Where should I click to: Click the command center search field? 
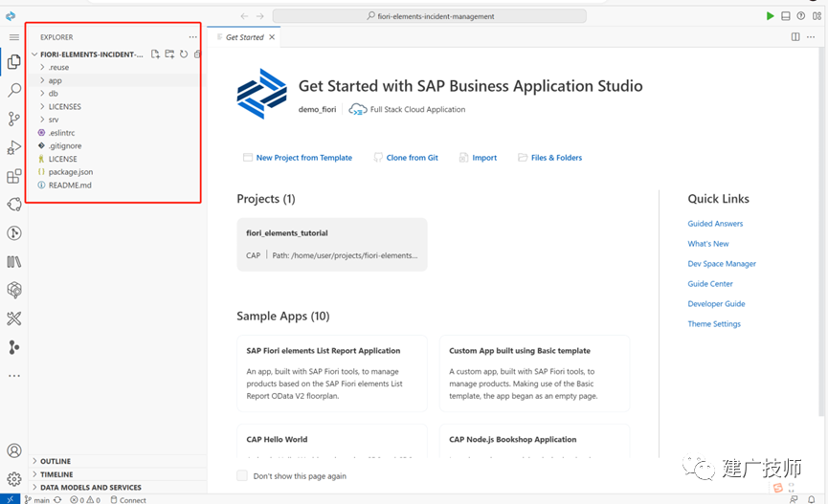(429, 16)
